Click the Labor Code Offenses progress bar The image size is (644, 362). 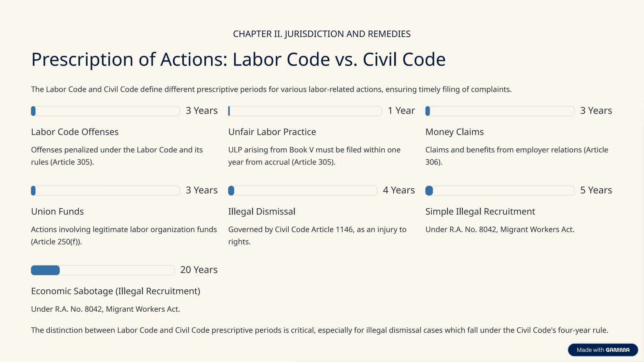pyautogui.click(x=105, y=111)
